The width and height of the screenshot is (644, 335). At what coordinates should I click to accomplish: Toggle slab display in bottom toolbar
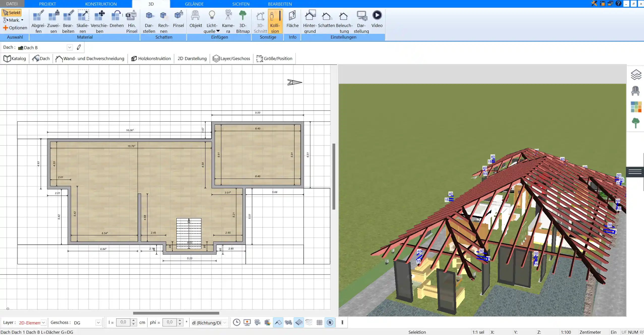[299, 322]
